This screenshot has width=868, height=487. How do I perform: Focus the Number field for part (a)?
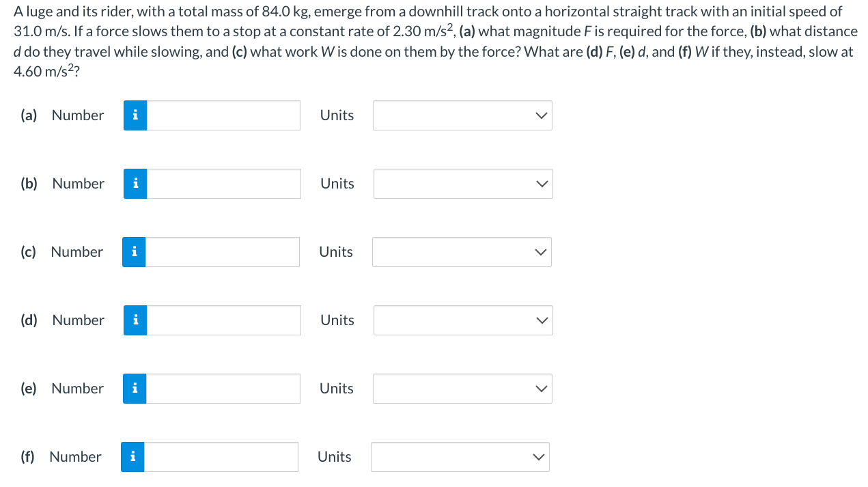pyautogui.click(x=223, y=115)
